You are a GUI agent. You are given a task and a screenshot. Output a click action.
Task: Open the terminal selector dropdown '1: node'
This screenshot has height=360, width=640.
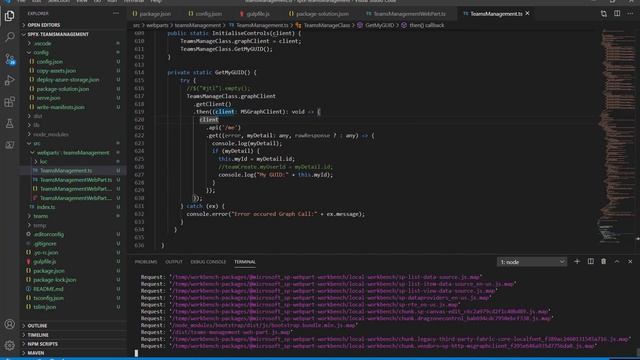coord(532,262)
